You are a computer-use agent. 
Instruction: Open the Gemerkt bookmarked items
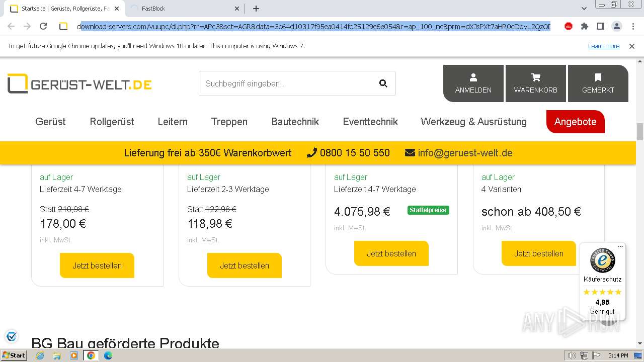pyautogui.click(x=598, y=83)
